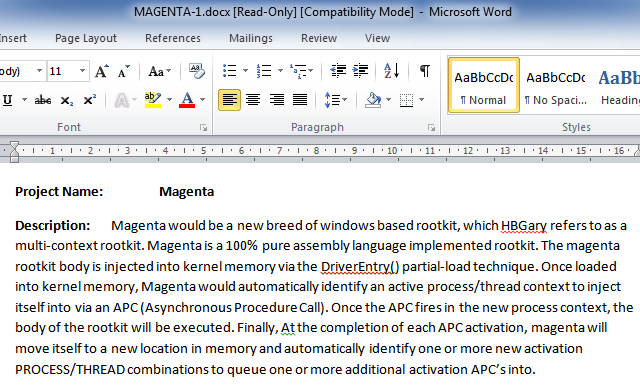Open the Page Layout tab
This screenshot has height=388, width=640.
click(x=86, y=38)
